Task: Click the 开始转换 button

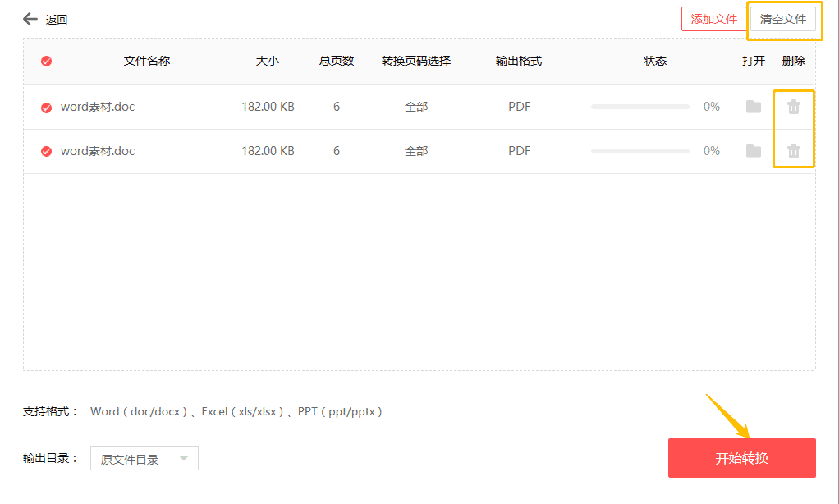Action: [741, 458]
